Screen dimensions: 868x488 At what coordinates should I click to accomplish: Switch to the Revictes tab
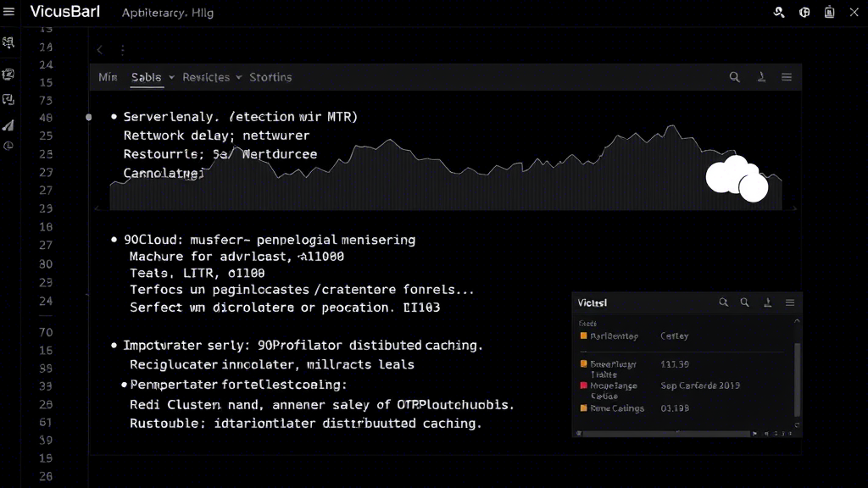click(x=206, y=77)
